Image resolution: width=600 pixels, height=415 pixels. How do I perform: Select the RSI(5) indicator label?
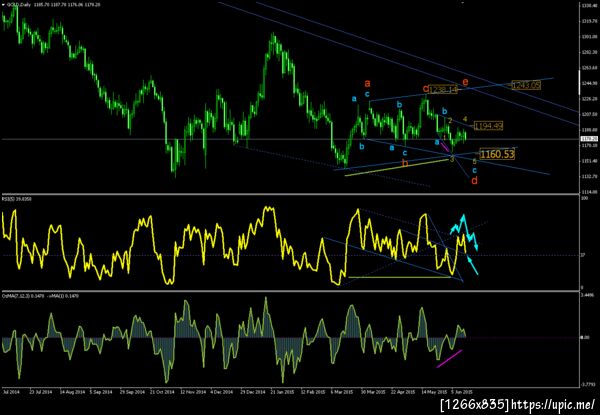point(7,199)
